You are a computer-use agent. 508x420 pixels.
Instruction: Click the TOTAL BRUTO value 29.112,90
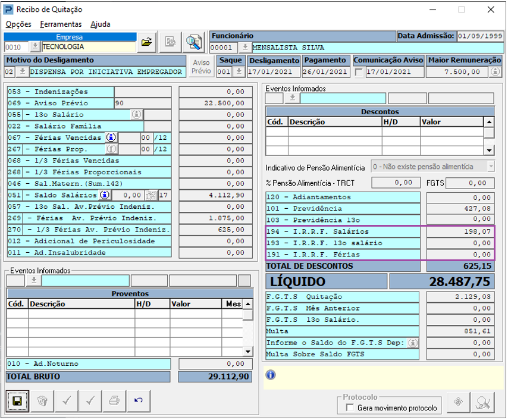coord(215,377)
